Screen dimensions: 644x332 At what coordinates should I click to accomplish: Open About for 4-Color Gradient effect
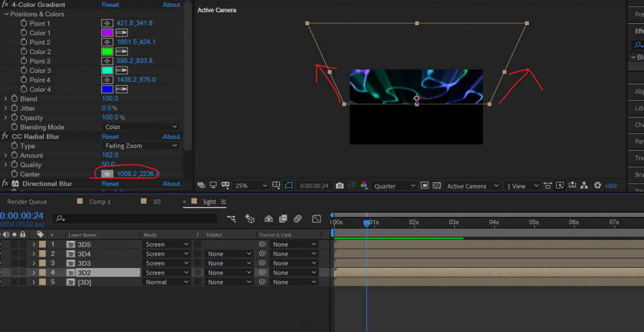[x=172, y=4]
